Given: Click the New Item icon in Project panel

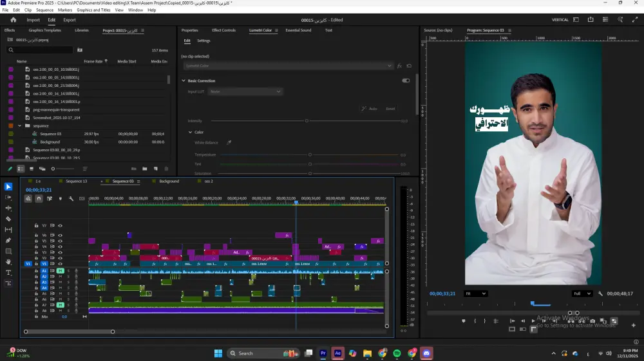Looking at the screenshot, I should (x=156, y=169).
